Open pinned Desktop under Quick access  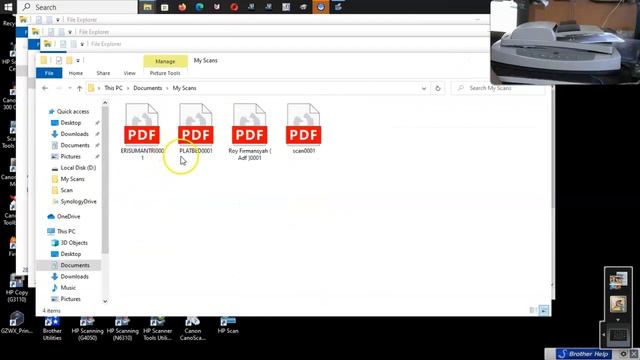70,123
